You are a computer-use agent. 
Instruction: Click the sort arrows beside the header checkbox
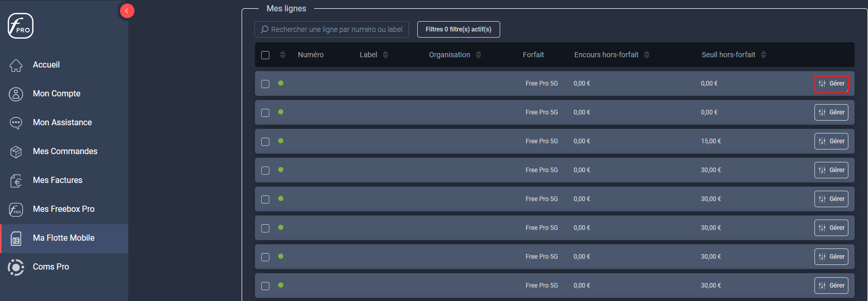283,55
